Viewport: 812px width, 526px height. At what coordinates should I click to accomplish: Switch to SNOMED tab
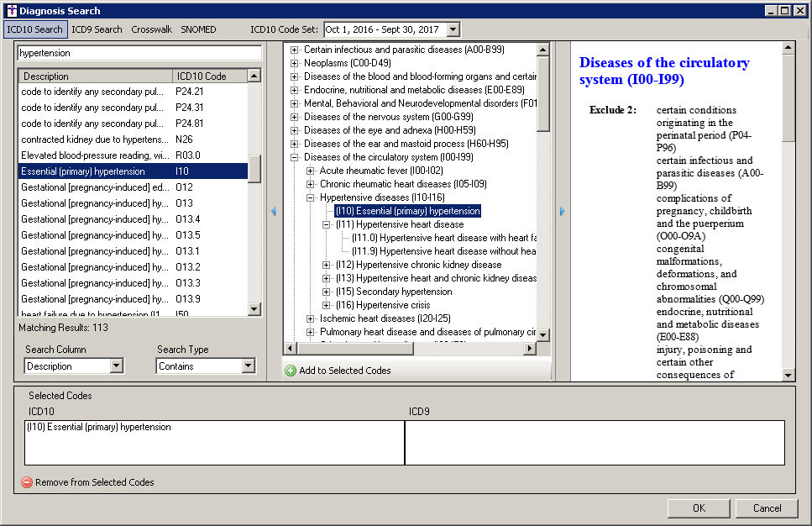(198, 29)
